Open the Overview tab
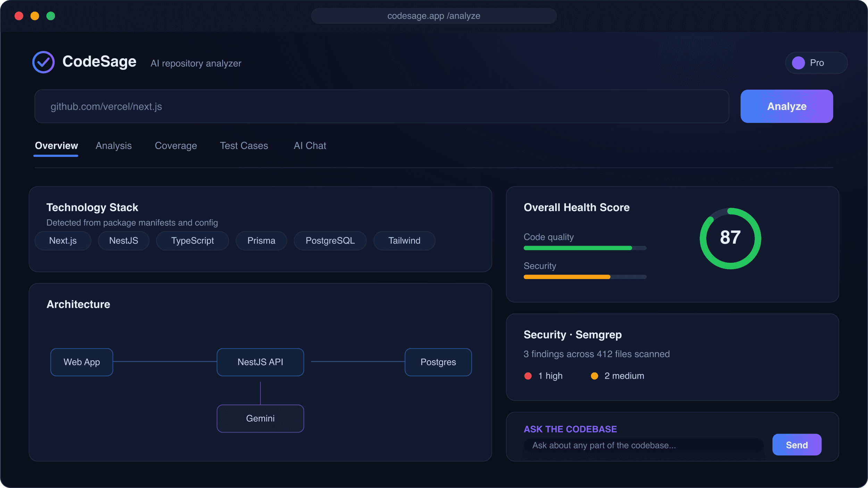This screenshot has width=868, height=488. (x=56, y=146)
